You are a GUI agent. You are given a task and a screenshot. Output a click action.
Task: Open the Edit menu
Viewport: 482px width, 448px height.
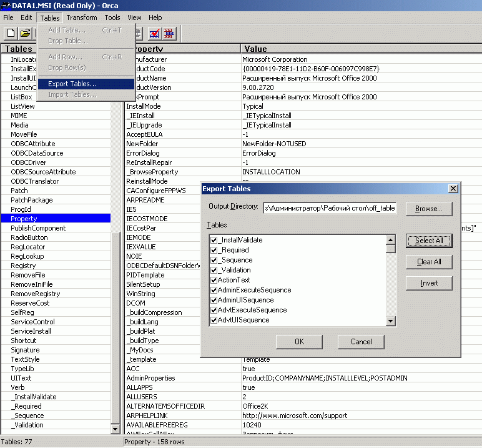(x=26, y=17)
